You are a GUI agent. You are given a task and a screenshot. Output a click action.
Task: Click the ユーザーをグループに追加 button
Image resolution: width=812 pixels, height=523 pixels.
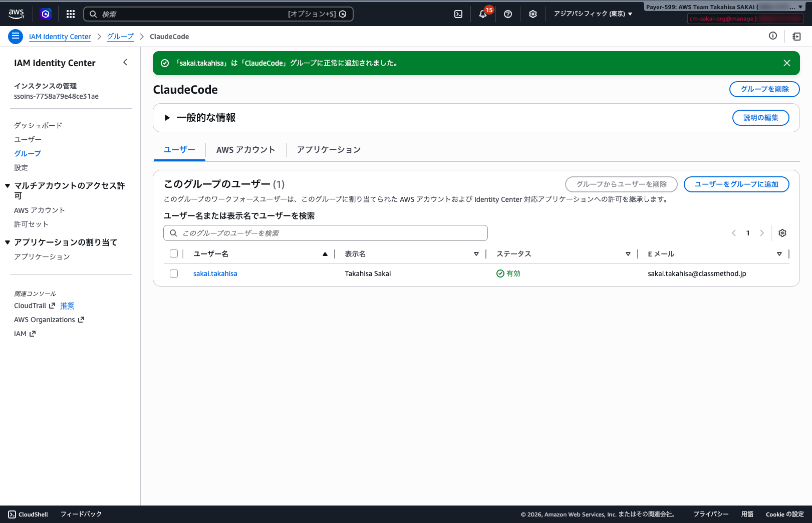tap(736, 184)
